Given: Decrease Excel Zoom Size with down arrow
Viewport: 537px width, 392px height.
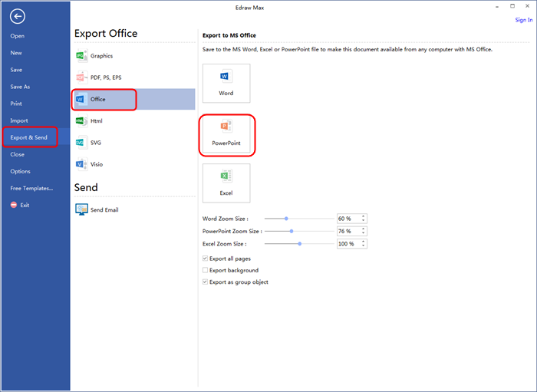Looking at the screenshot, I should (364, 245).
